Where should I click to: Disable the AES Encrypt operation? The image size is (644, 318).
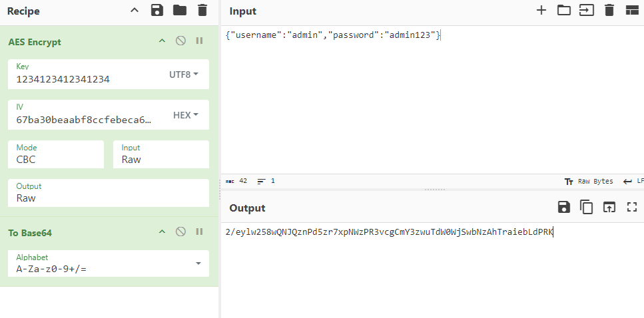coord(180,41)
